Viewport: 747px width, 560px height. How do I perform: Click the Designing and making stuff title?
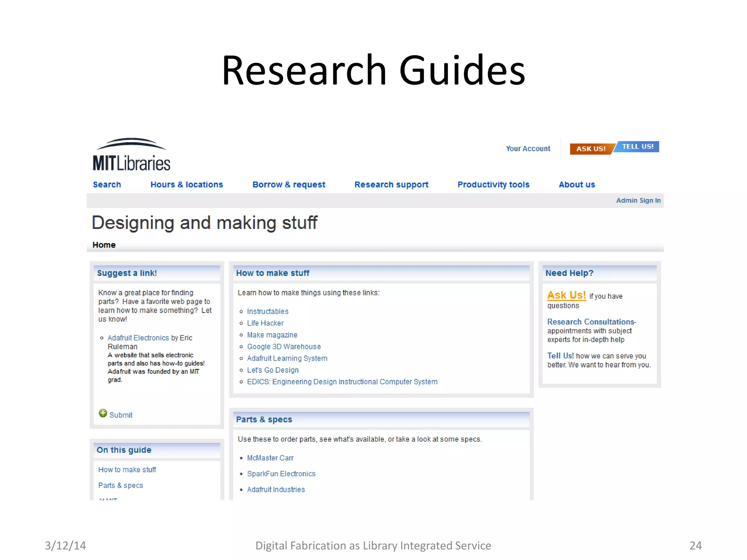coord(205,223)
